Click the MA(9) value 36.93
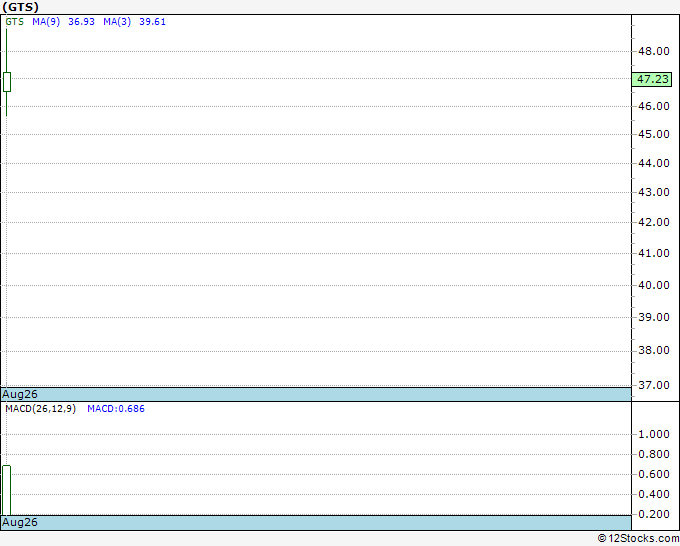Viewport: 680px width, 546px height. point(82,22)
